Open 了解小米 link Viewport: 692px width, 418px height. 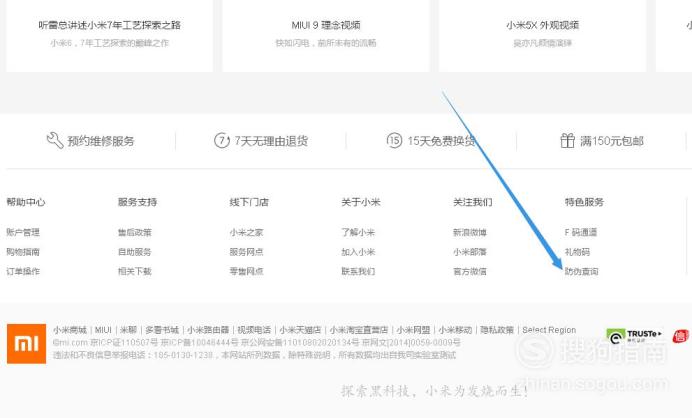pyautogui.click(x=358, y=232)
